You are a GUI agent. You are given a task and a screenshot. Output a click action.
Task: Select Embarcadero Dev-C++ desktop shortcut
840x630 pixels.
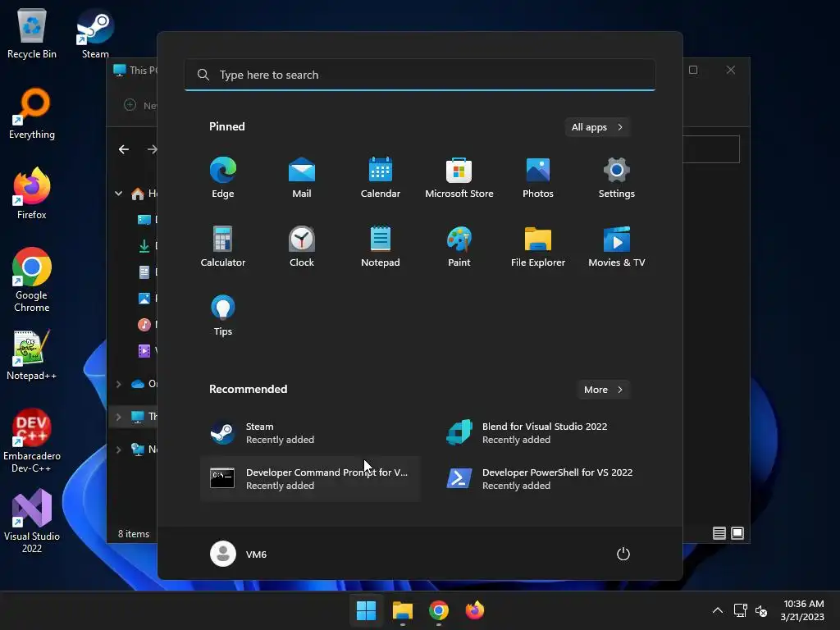[x=32, y=441]
